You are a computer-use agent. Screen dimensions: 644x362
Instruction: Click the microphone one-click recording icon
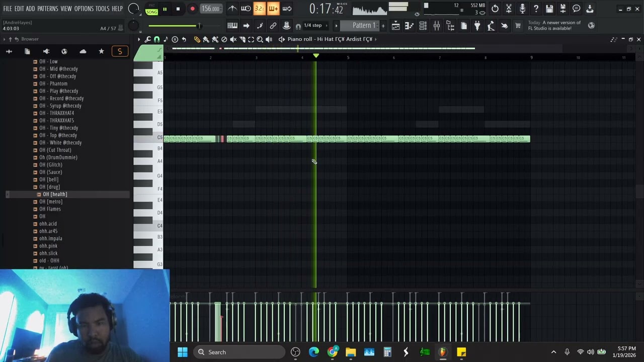click(x=522, y=9)
